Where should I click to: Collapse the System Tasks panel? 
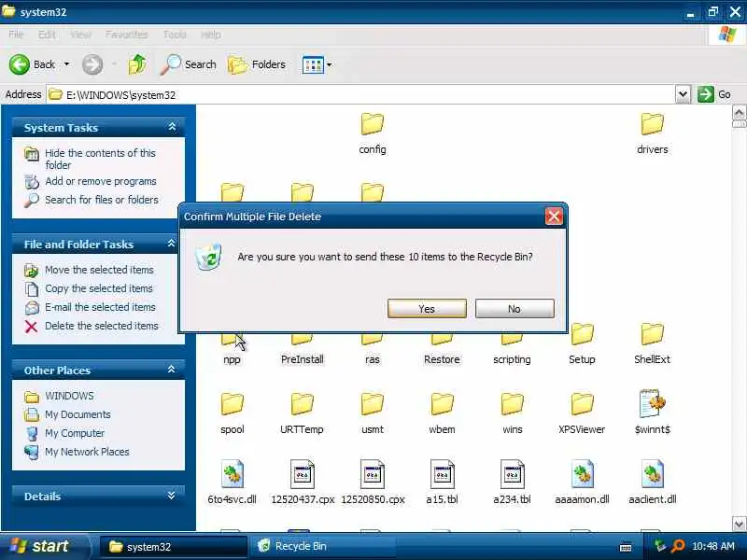tap(172, 127)
